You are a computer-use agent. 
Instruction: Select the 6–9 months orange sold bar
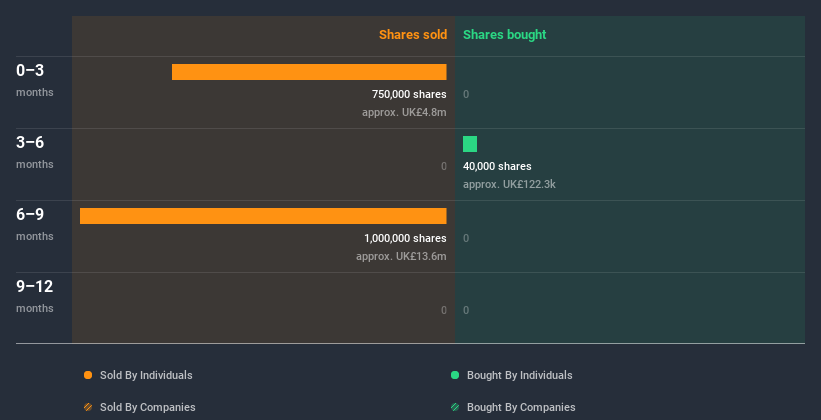(x=263, y=216)
